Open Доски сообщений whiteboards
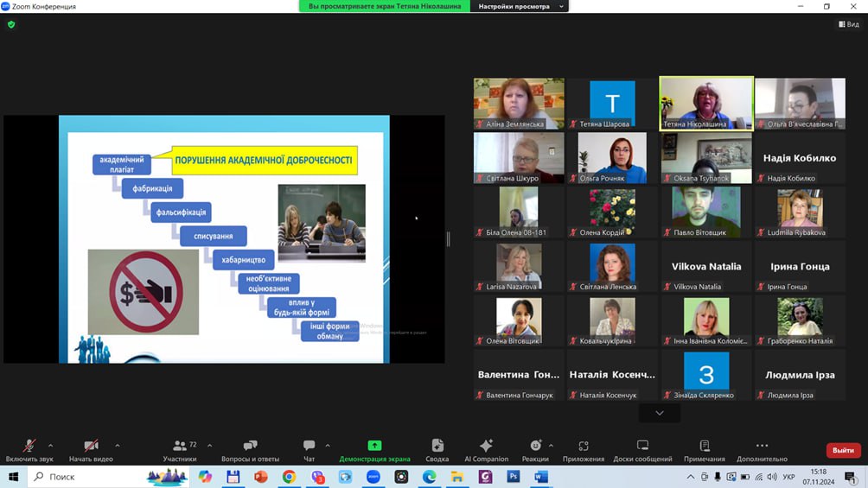This screenshot has width=868, height=488. click(x=642, y=450)
